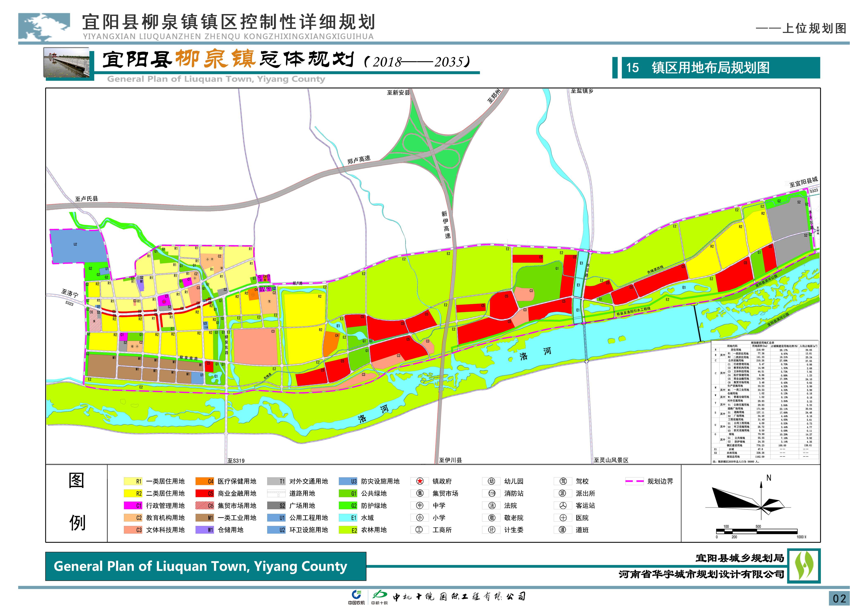Click the U1 公用工程用地 blue swatch
868x614 pixels.
276,517
